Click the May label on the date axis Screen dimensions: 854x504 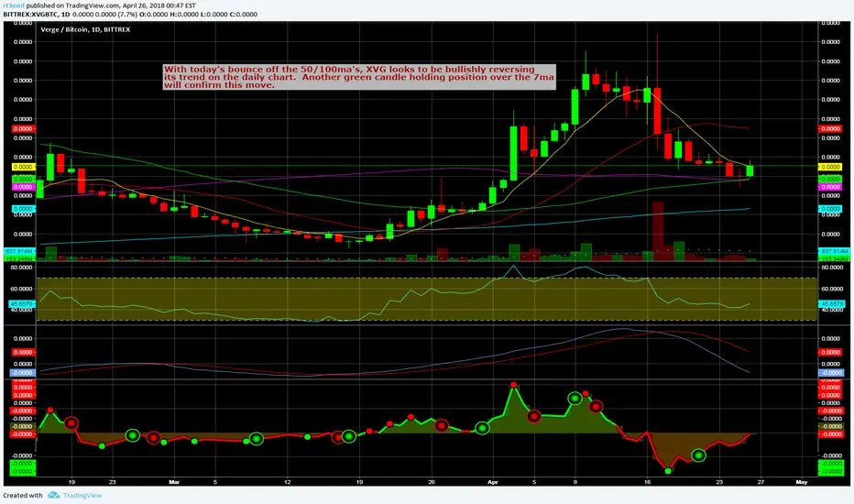[x=801, y=482]
